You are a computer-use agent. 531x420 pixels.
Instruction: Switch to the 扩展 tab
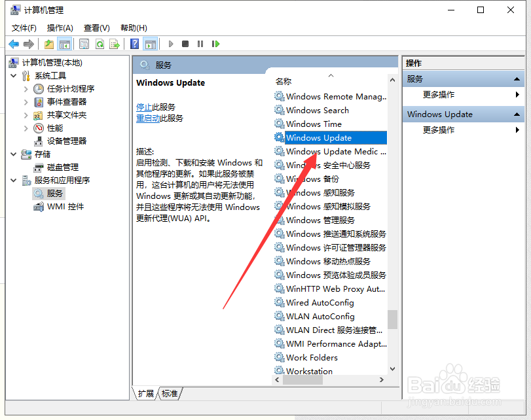pos(146,394)
